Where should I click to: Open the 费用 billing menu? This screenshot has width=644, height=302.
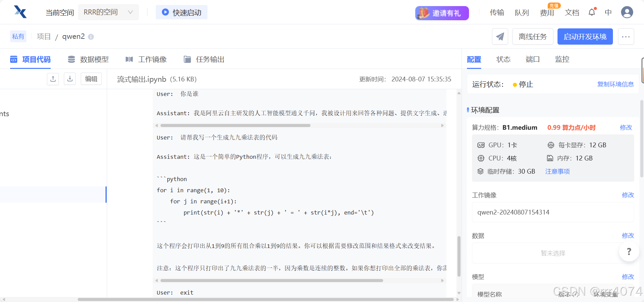click(547, 12)
